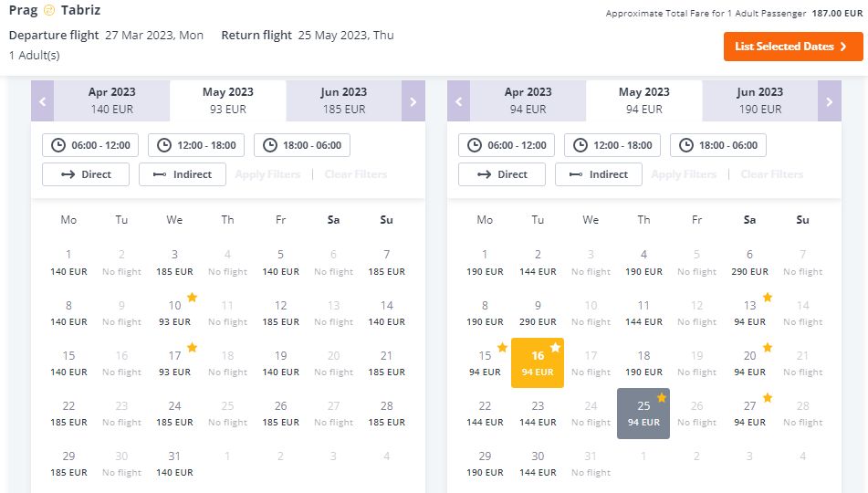This screenshot has width=868, height=493.
Task: Go to next month in departure calendar
Action: coord(413,100)
